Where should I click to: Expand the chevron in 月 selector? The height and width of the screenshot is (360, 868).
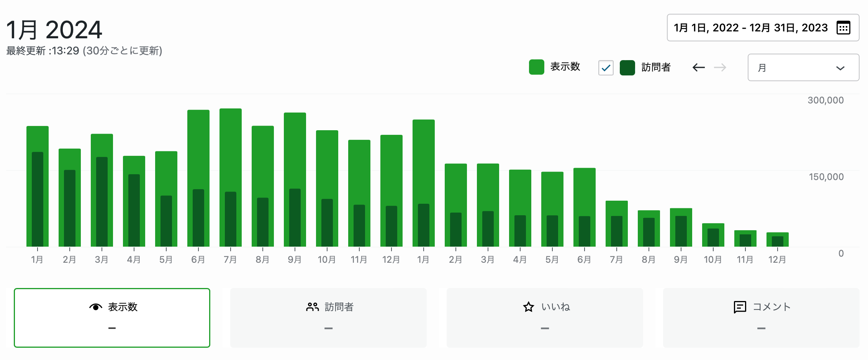[x=840, y=68]
